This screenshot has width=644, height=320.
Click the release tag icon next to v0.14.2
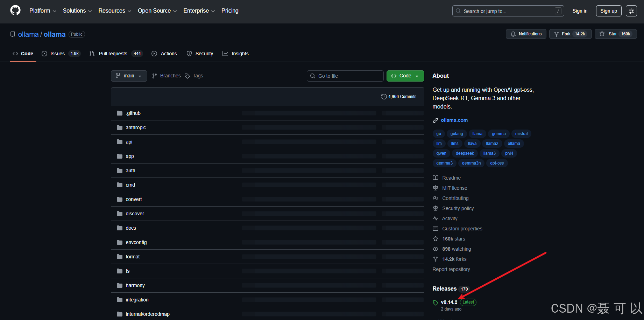pyautogui.click(x=436, y=303)
